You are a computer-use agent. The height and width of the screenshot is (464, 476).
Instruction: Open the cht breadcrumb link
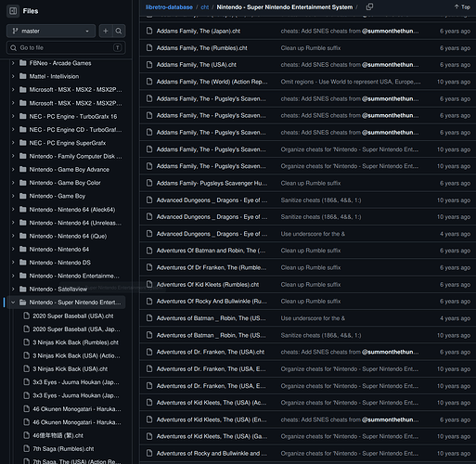205,6
